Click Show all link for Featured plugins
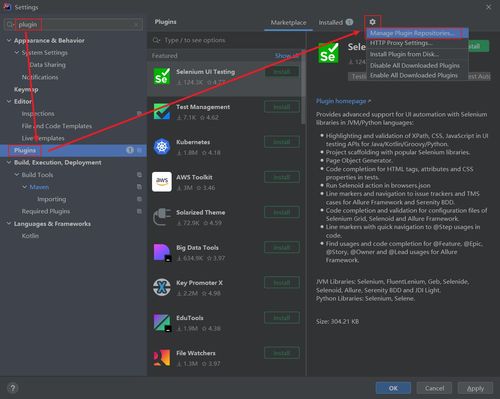 click(286, 56)
